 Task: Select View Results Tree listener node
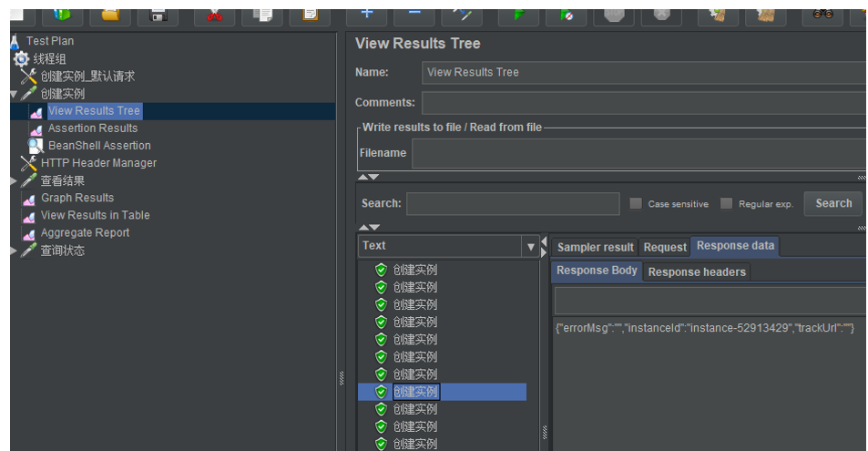click(94, 111)
